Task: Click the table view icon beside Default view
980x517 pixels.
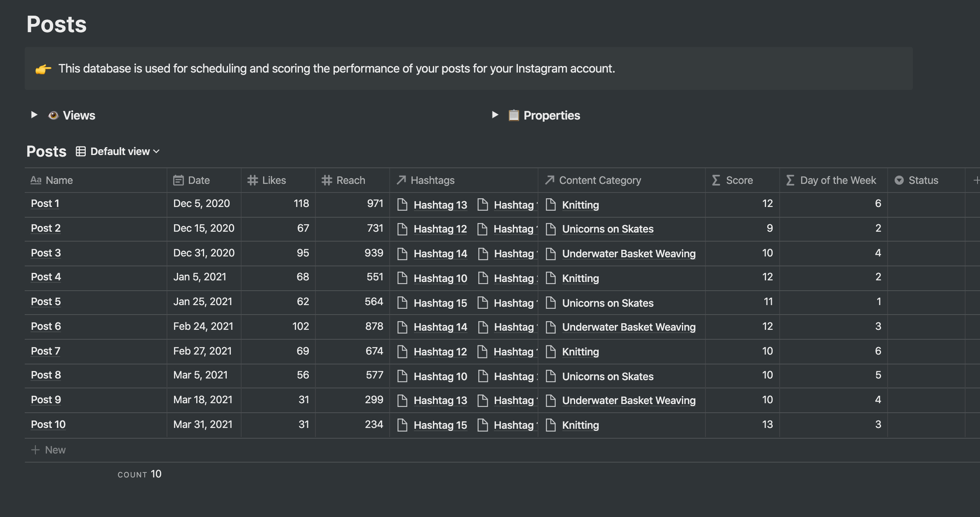Action: [x=81, y=152]
